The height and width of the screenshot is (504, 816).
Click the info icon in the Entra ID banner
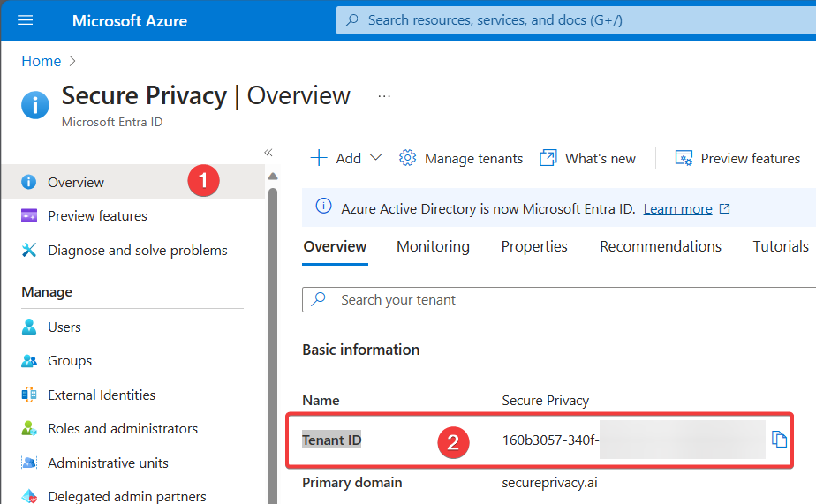point(323,207)
